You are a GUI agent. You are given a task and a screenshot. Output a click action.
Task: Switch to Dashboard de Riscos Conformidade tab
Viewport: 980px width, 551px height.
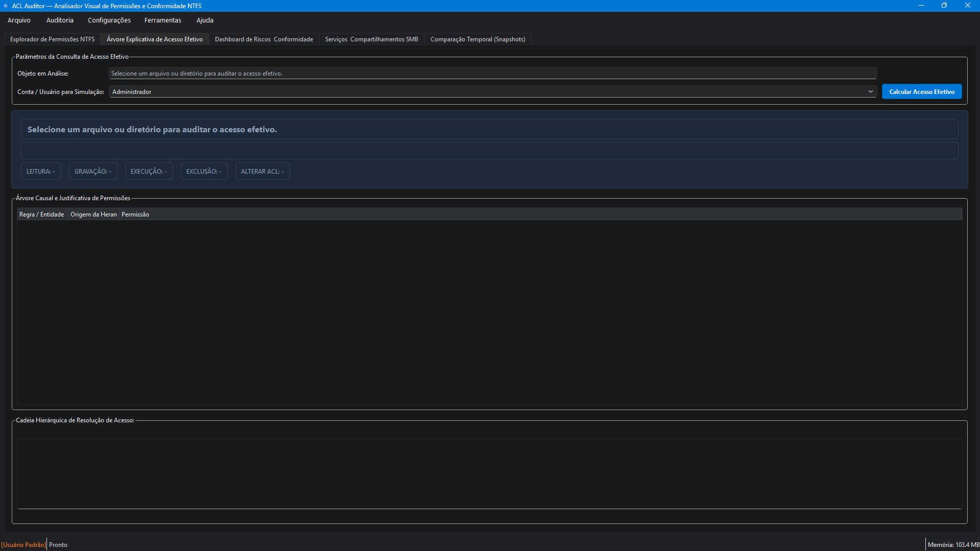264,39
